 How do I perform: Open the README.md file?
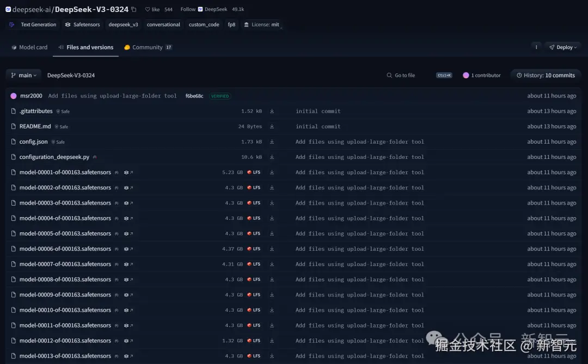point(35,127)
